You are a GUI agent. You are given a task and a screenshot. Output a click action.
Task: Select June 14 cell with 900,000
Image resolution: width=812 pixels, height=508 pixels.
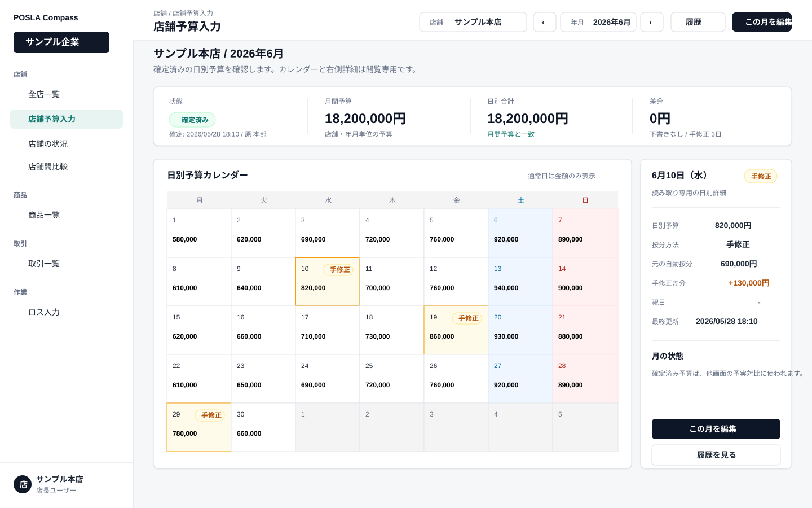coord(585,282)
